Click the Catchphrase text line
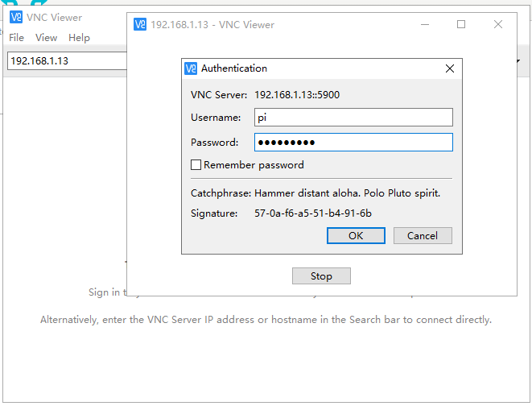This screenshot has width=532, height=406. coord(315,193)
